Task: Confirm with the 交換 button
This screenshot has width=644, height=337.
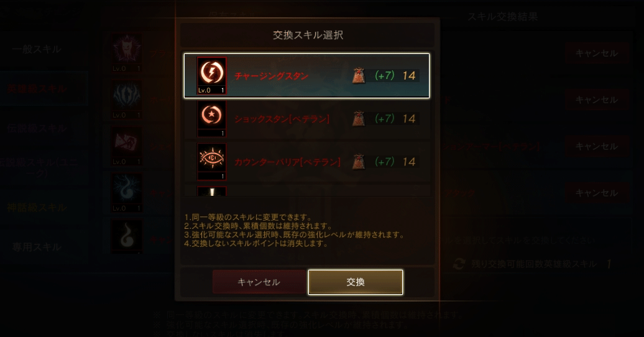Action: (x=356, y=282)
